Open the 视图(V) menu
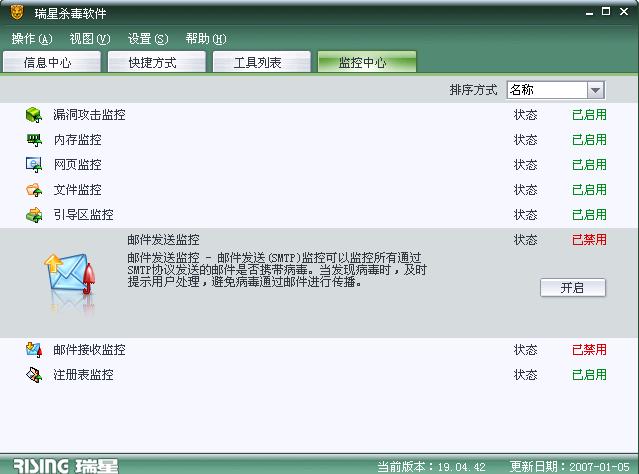This screenshot has height=474, width=639. (x=90, y=39)
